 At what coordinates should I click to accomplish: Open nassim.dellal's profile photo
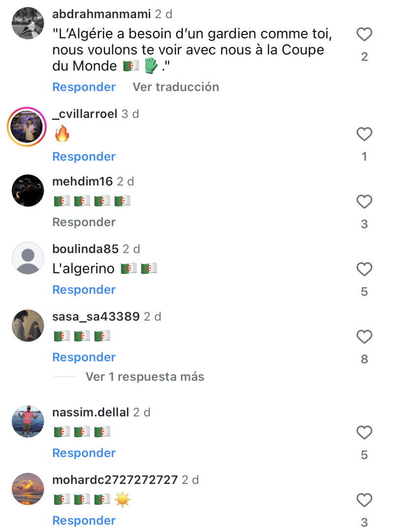28,421
